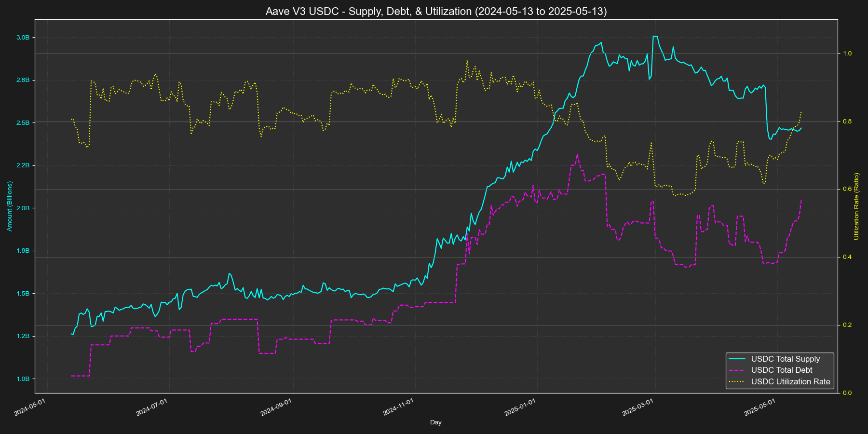Image resolution: width=868 pixels, height=434 pixels.
Task: Click the 1.0B tick on left axis
Action: pos(23,379)
